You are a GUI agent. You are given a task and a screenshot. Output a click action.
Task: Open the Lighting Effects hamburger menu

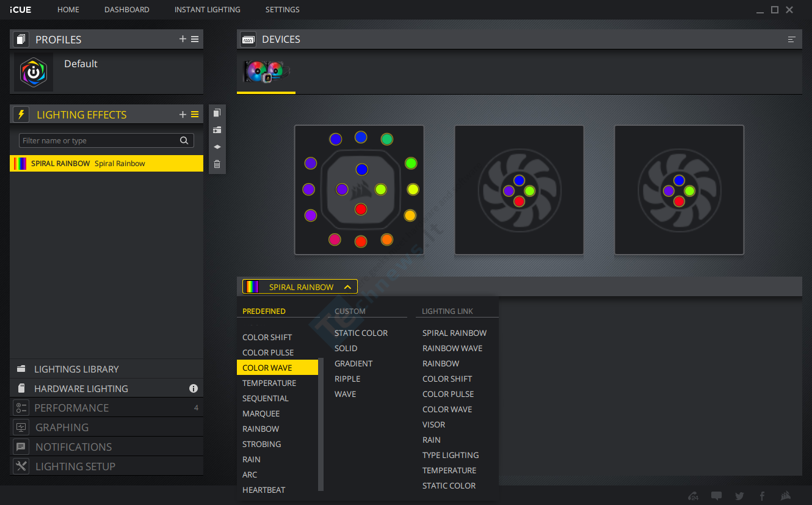(x=195, y=114)
